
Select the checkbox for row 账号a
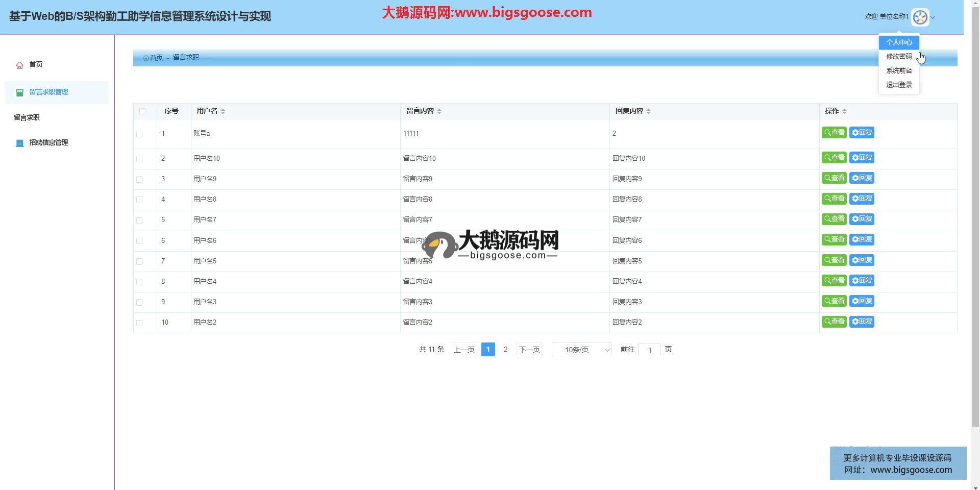pos(139,134)
